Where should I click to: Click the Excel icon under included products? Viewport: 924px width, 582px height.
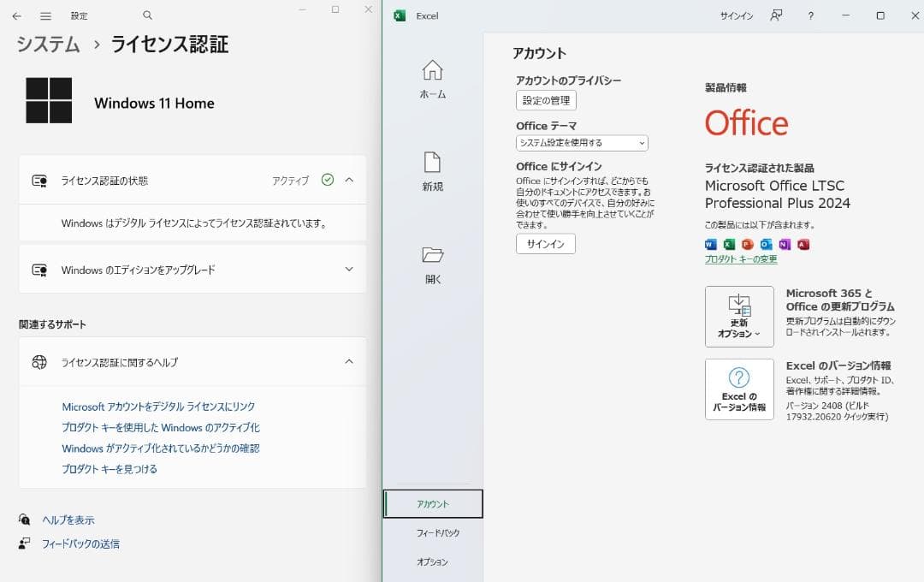click(729, 245)
